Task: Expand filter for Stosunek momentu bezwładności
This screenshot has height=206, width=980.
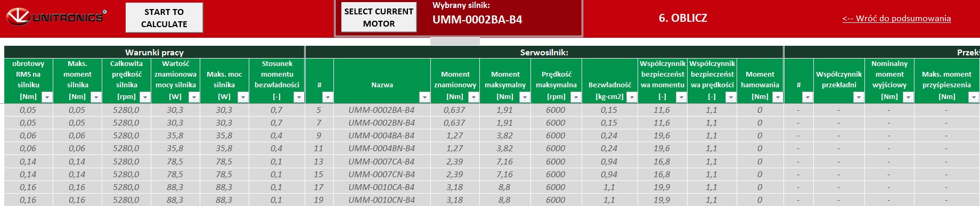Action: point(298,97)
